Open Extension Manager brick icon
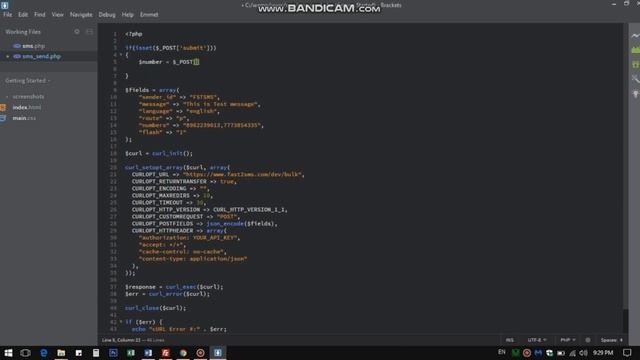This screenshot has width=640, height=360. click(x=636, y=50)
